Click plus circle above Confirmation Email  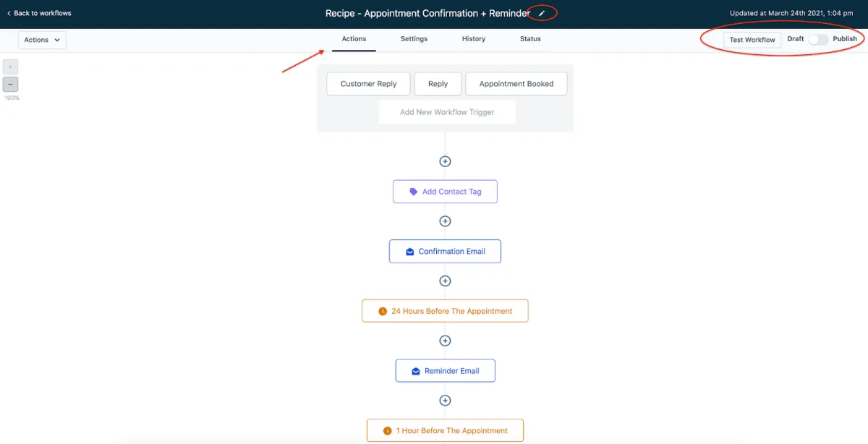(445, 221)
